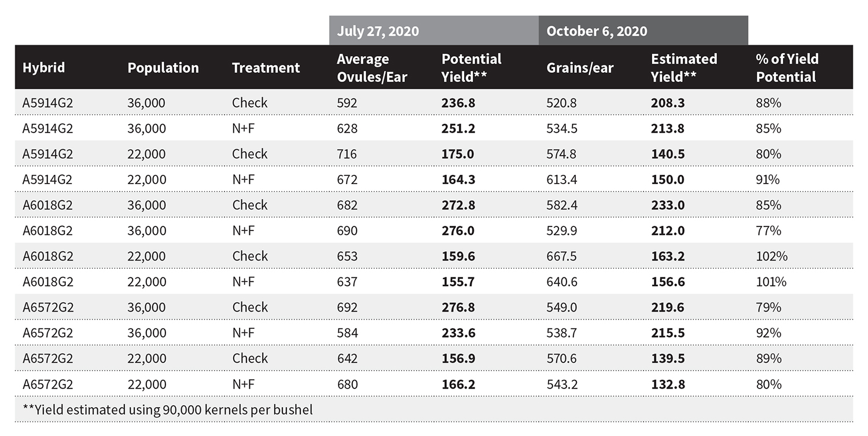Select the % of Yield Potential header

coord(786,68)
